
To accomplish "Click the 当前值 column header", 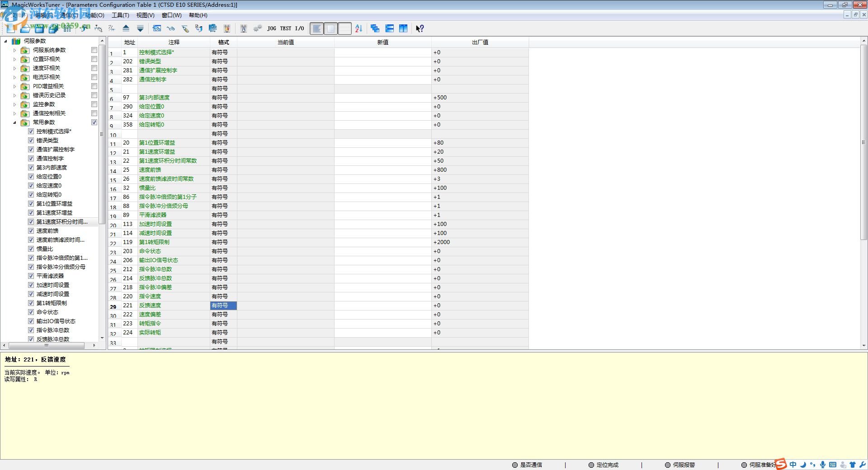I will tap(285, 42).
